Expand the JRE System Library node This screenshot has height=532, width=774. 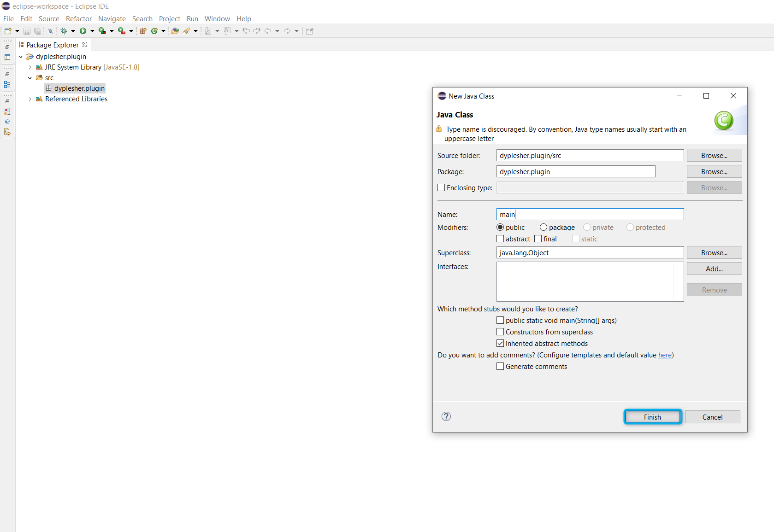click(x=30, y=67)
